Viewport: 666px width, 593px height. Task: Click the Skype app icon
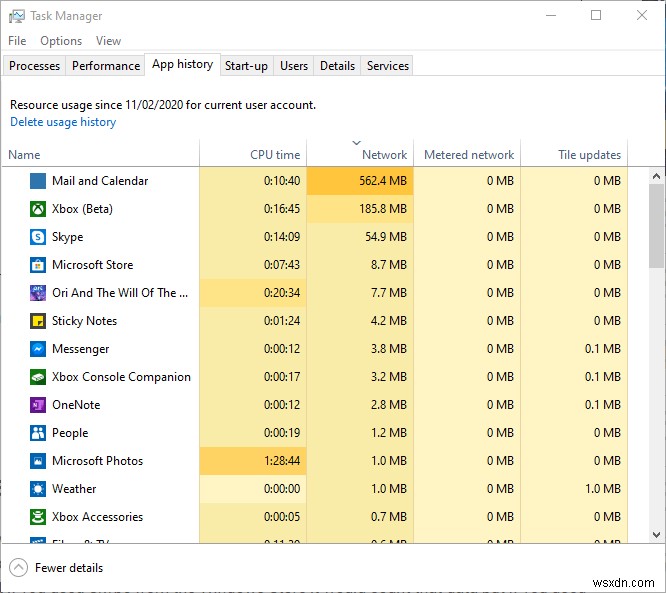pos(38,237)
